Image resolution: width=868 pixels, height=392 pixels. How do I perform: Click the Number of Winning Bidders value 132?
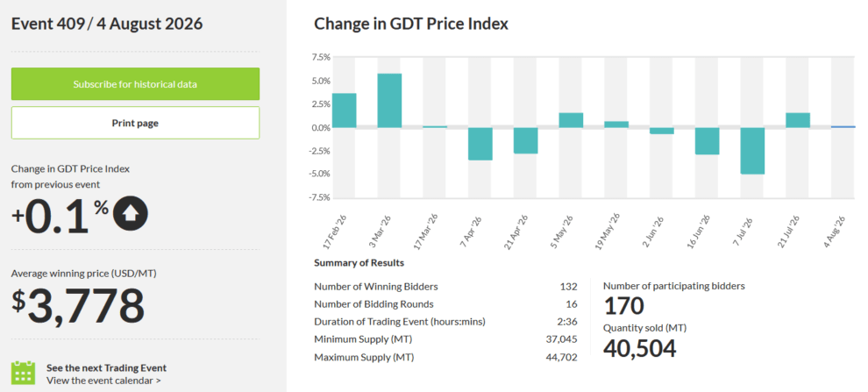coord(568,287)
